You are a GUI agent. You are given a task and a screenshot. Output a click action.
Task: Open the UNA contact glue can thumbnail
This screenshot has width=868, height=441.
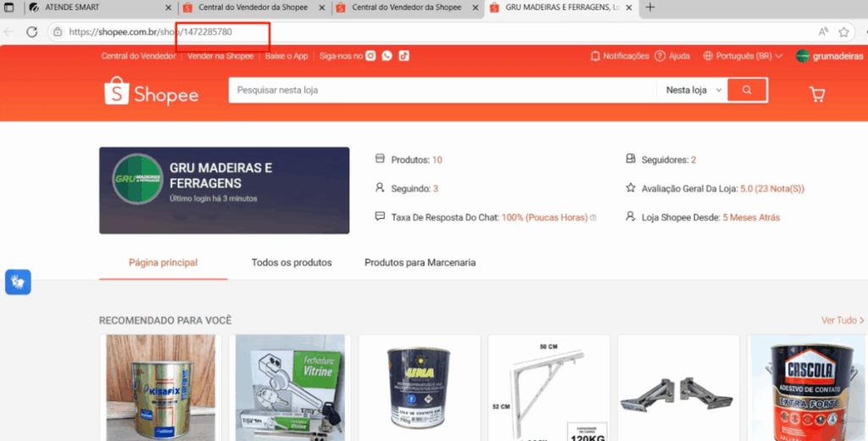click(x=420, y=388)
